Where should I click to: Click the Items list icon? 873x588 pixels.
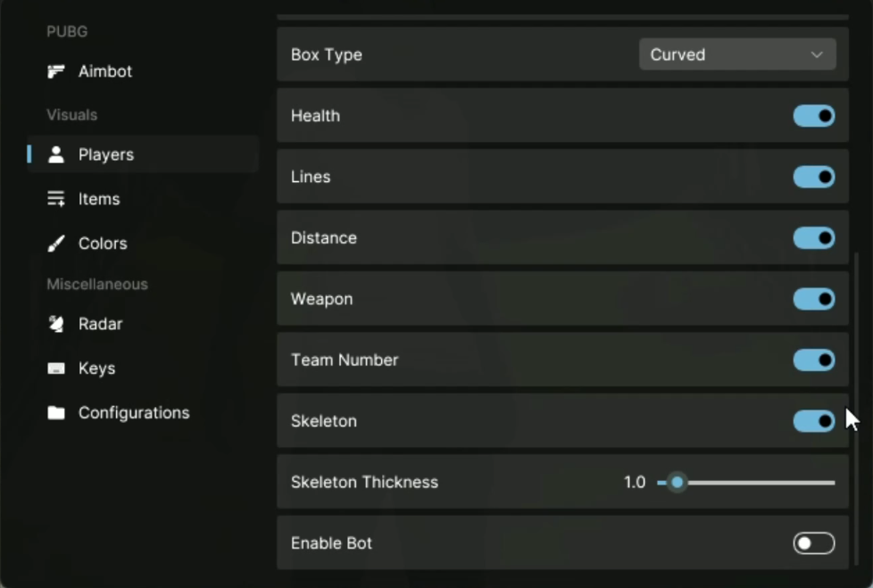pos(56,199)
